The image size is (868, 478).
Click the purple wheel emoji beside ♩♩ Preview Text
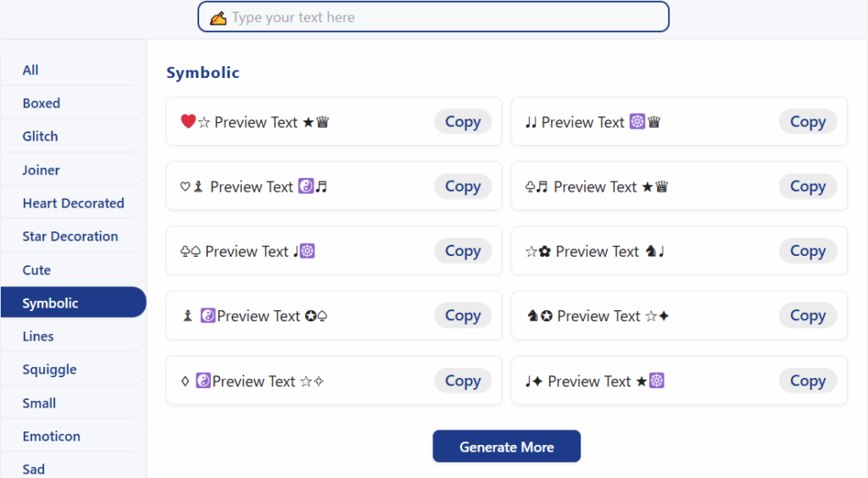pos(637,121)
